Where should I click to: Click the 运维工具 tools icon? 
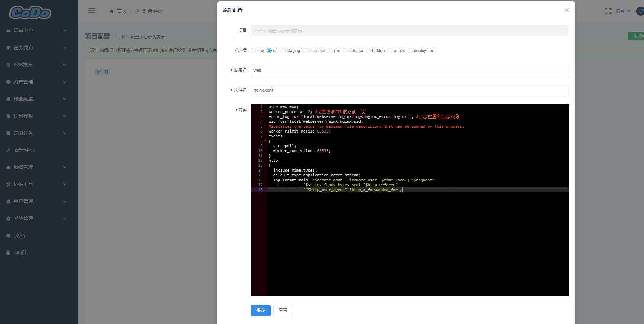point(8,184)
